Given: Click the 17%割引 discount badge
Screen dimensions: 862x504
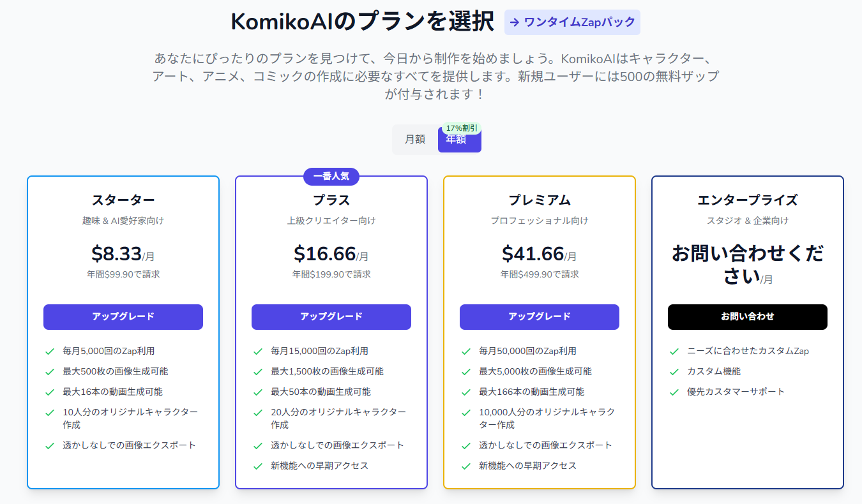Looking at the screenshot, I should pos(462,128).
